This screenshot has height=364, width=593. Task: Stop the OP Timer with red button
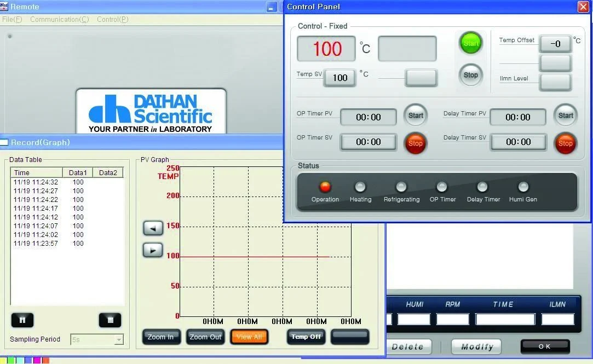(x=415, y=143)
